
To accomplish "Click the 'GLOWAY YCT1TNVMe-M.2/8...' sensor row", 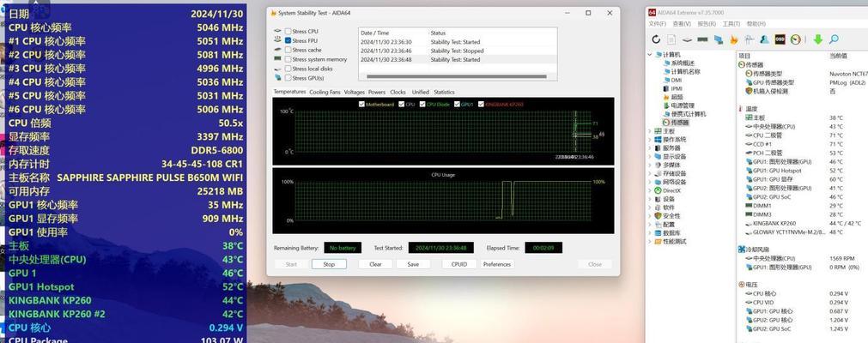I will point(801,232).
